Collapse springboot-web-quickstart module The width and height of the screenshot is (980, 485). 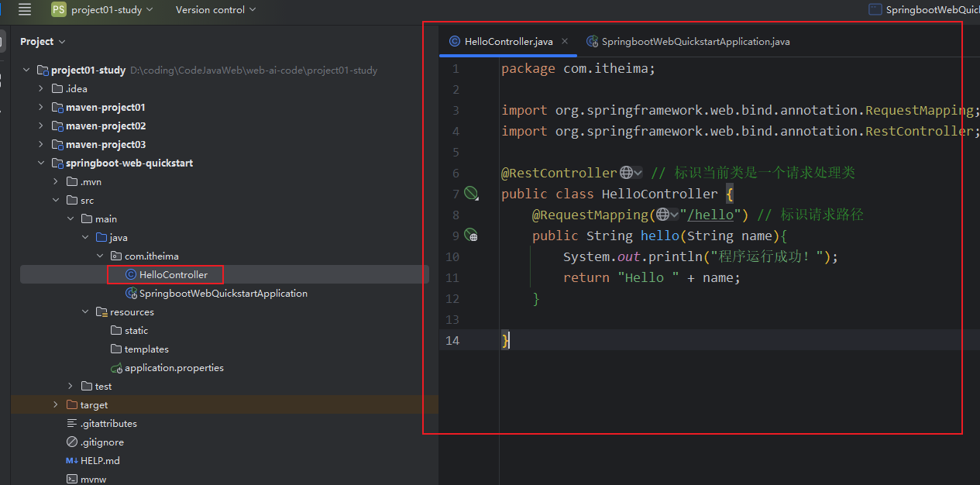(x=41, y=163)
